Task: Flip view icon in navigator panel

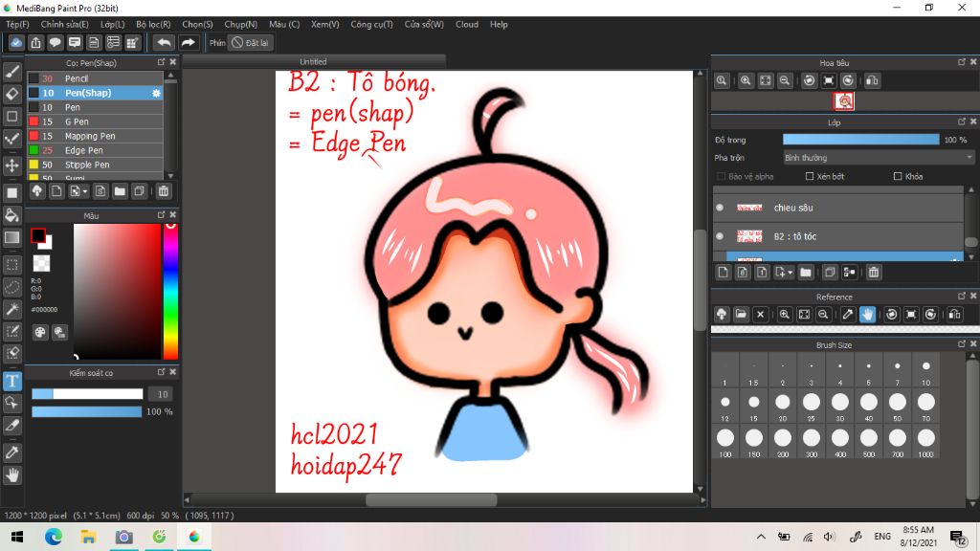Action: coord(872,80)
